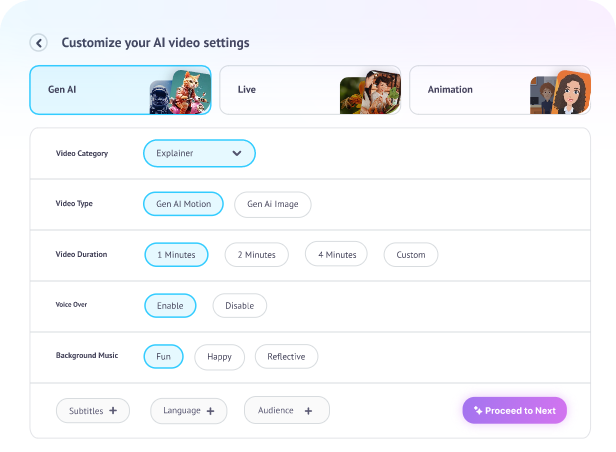Open the Explainer video category dropdown
The height and width of the screenshot is (452, 616).
coord(199,153)
